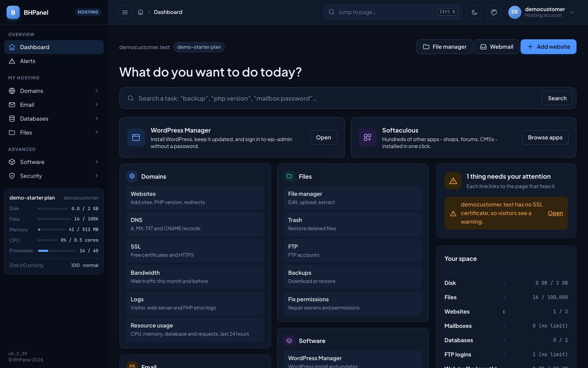Screen dimensions: 588x368
Task: Open WordPress Manager with the Open button
Action: pyautogui.click(x=323, y=138)
